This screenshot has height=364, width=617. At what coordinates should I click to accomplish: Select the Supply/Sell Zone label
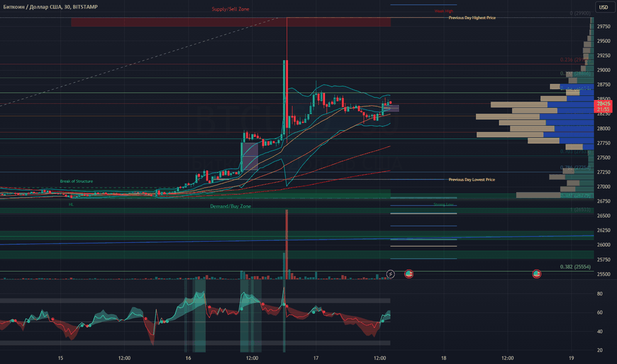click(230, 9)
